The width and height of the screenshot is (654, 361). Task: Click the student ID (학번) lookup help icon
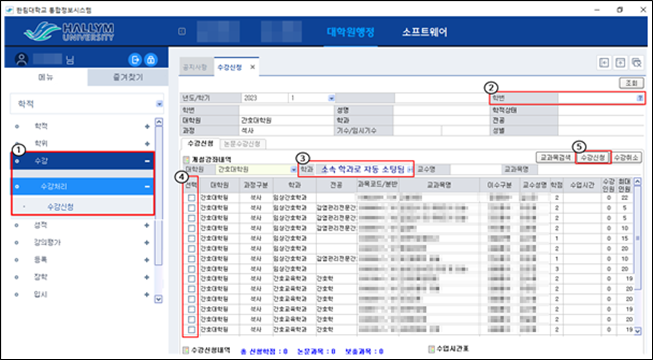click(640, 98)
